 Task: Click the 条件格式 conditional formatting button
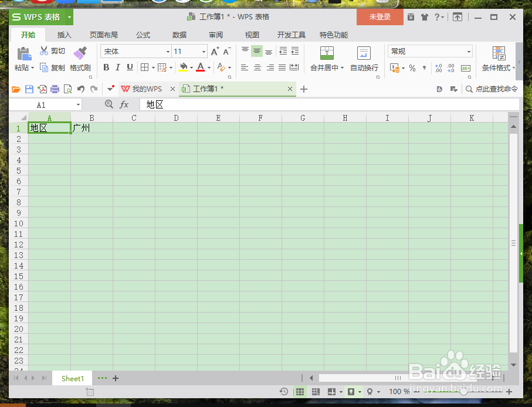498,59
